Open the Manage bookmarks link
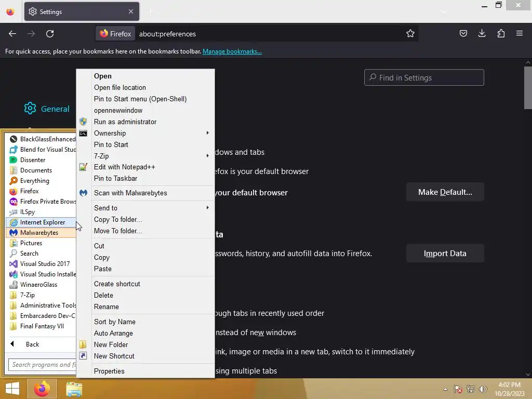 click(232, 51)
